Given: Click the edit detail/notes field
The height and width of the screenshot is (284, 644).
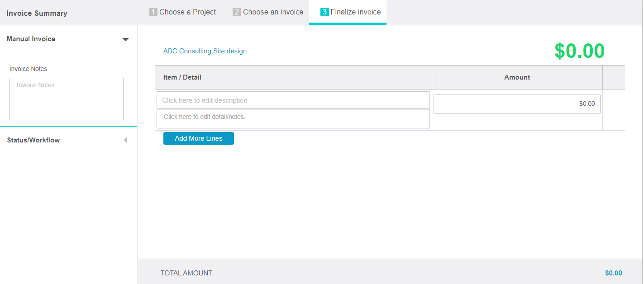Looking at the screenshot, I should pos(293,118).
